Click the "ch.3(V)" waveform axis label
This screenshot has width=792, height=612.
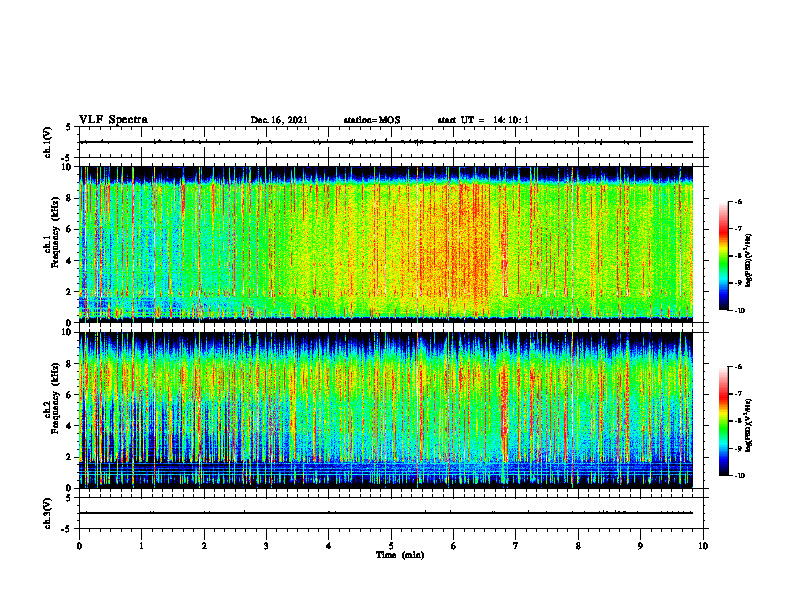pos(48,513)
